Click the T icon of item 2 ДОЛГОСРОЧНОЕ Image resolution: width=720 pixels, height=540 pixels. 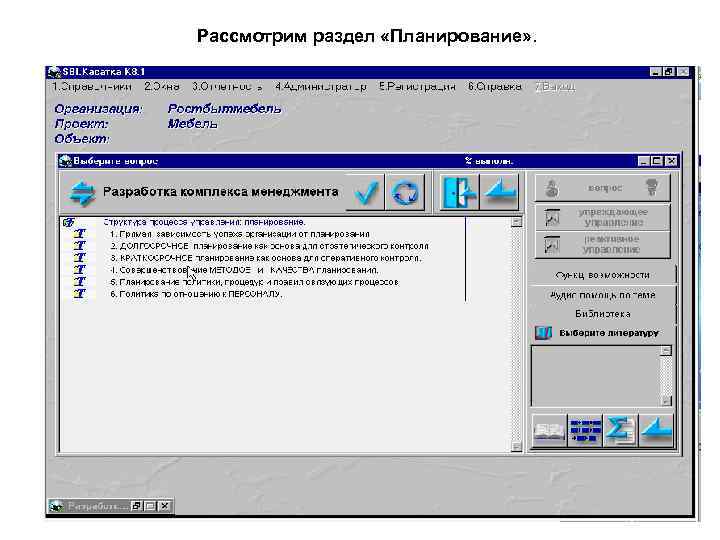click(x=80, y=246)
